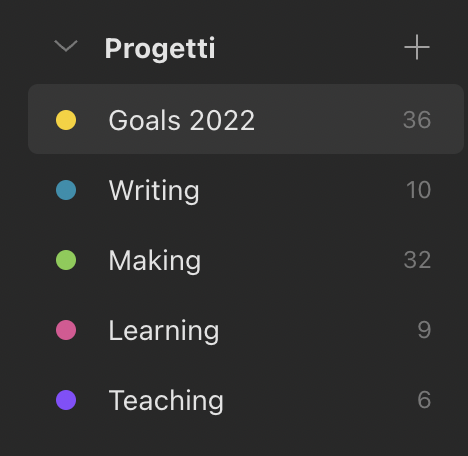Click the pink dot beside Learning
468x456 pixels.
pos(66,330)
